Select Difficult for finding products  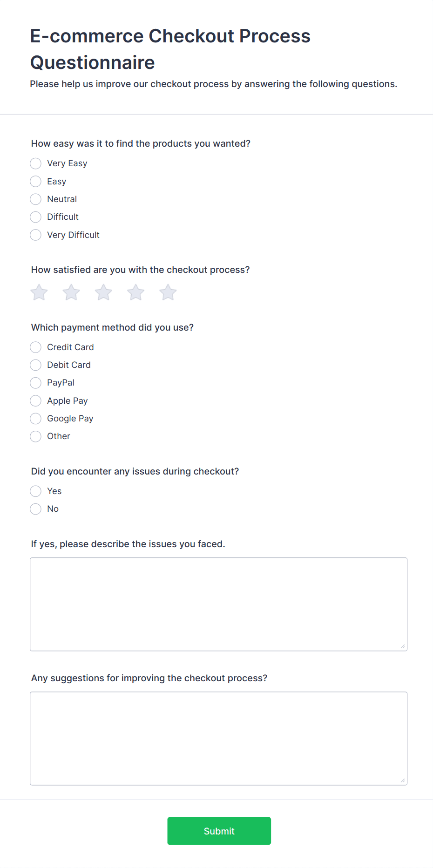36,217
